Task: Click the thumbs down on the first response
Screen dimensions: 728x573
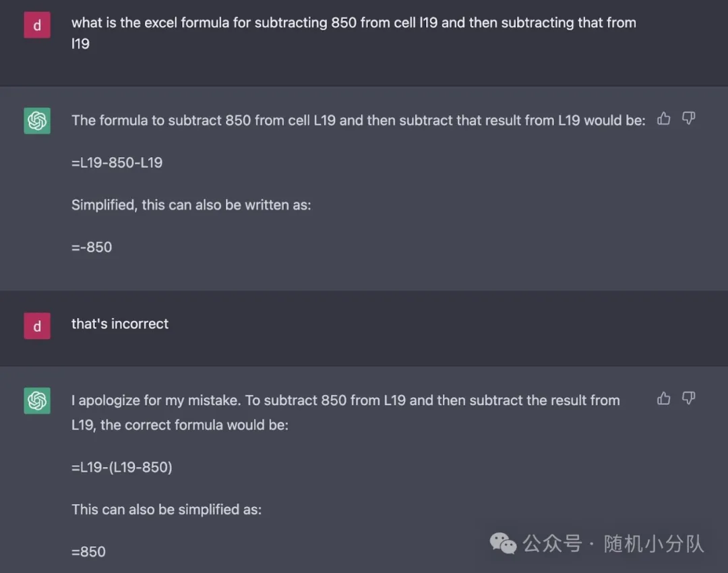Action: [x=688, y=119]
